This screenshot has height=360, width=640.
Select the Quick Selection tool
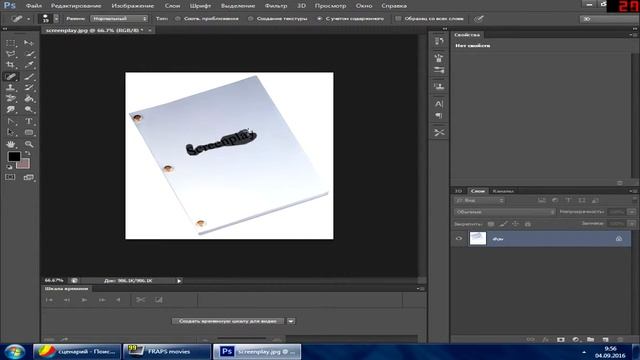[x=29, y=54]
